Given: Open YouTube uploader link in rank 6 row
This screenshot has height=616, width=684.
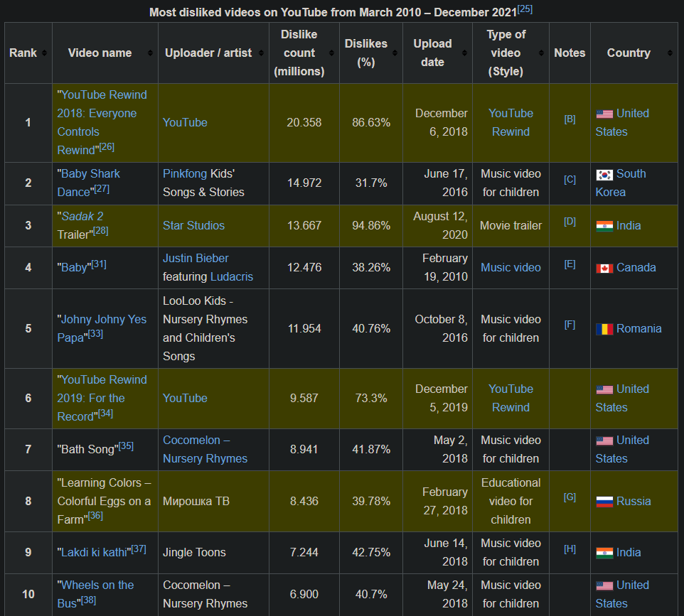Looking at the screenshot, I should (x=185, y=398).
